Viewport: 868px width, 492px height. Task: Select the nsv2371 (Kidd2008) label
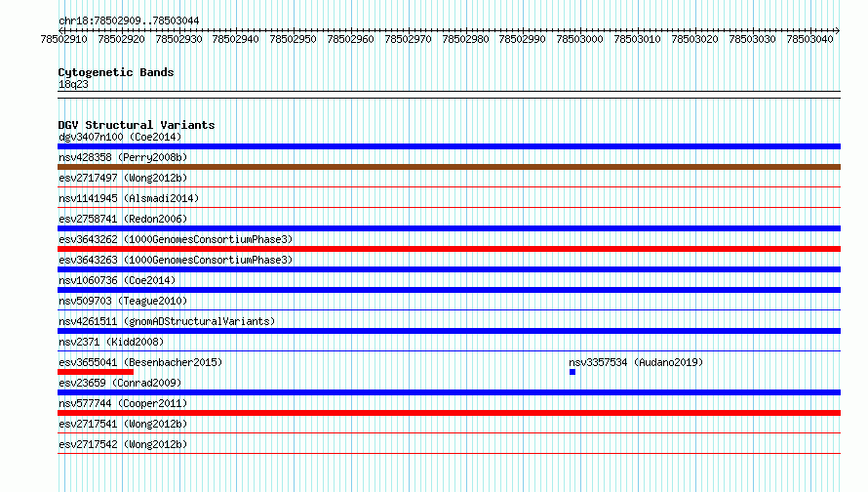[111, 342]
